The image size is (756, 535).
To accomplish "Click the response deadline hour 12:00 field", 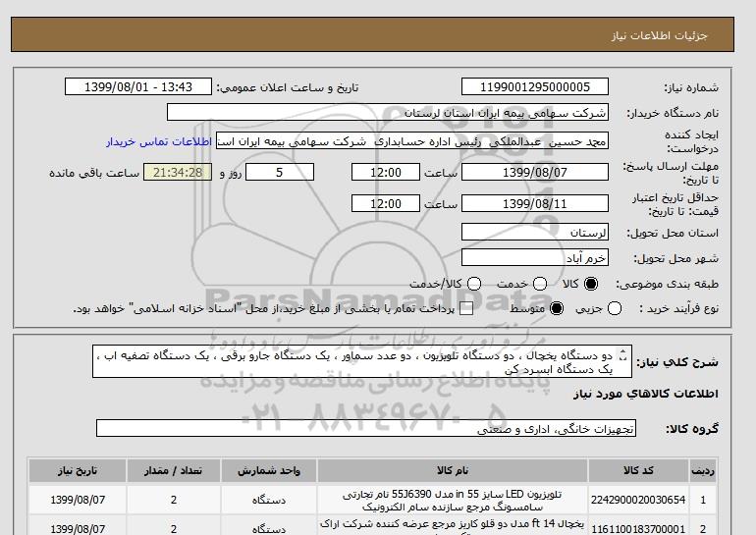I will click(x=386, y=172).
